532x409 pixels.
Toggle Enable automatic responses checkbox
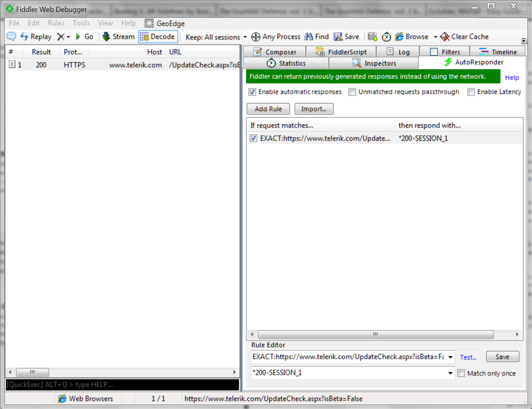pos(252,92)
